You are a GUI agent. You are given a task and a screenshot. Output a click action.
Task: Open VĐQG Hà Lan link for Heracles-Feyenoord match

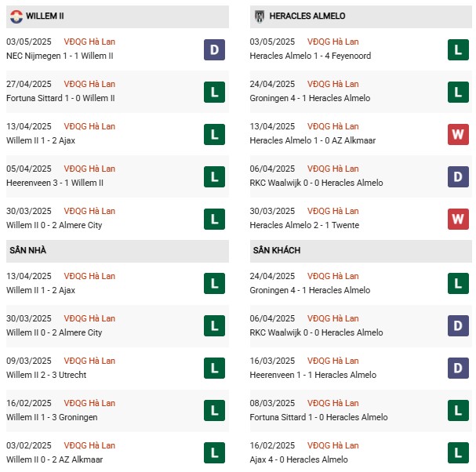pos(333,42)
